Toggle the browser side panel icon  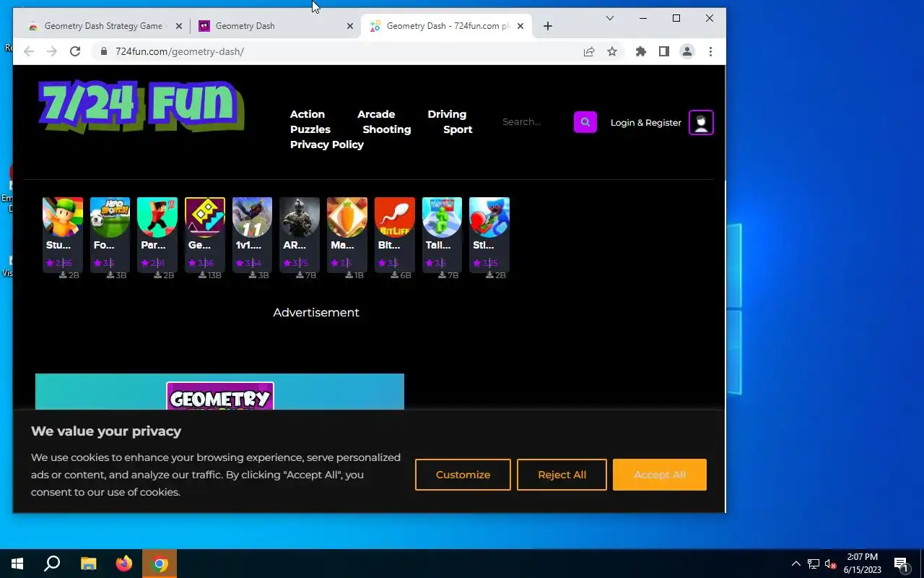click(x=664, y=51)
